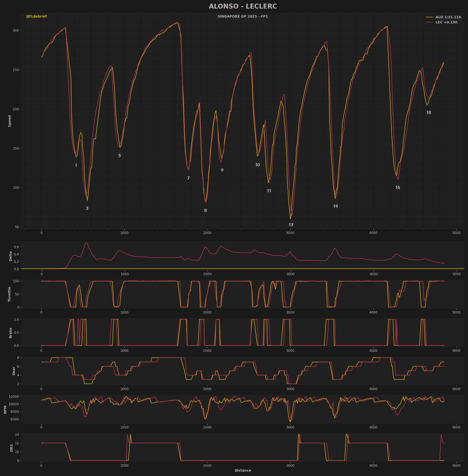Viewport: 468px width, 476px height.
Task: Click the corner 1 marker label
Action: pos(76,165)
